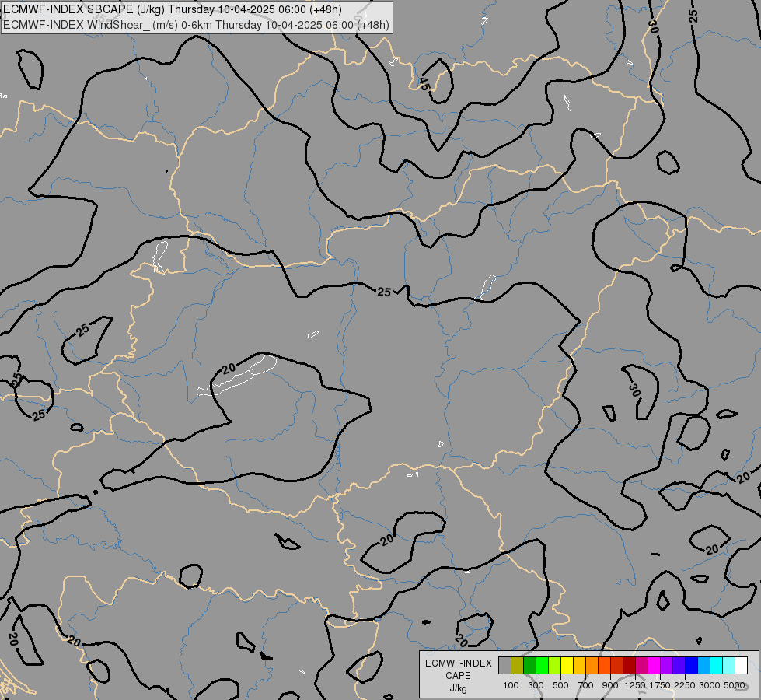Click the 100 legend value
This screenshot has height=700, width=761.
(511, 685)
